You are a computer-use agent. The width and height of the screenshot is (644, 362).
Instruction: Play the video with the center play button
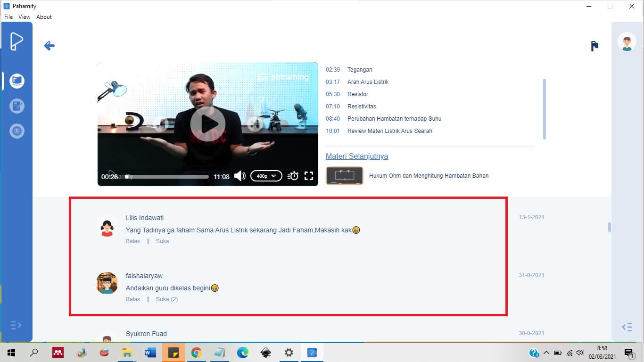[207, 123]
